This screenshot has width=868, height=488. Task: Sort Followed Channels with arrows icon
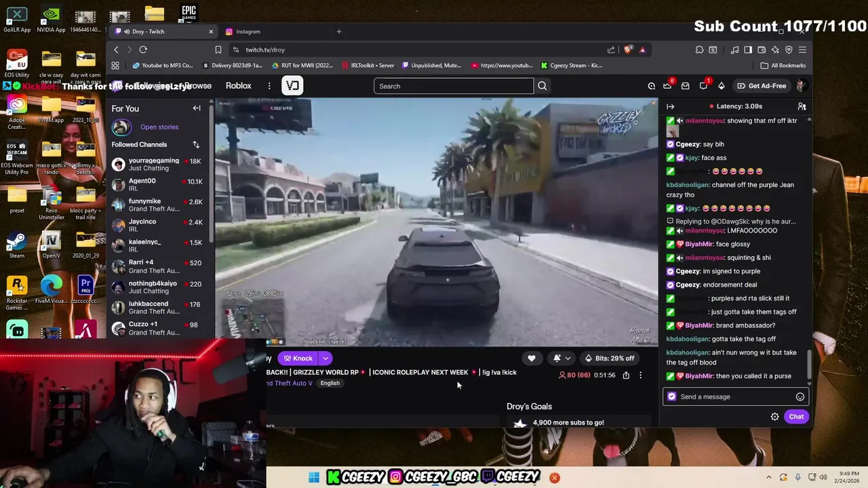pyautogui.click(x=196, y=144)
